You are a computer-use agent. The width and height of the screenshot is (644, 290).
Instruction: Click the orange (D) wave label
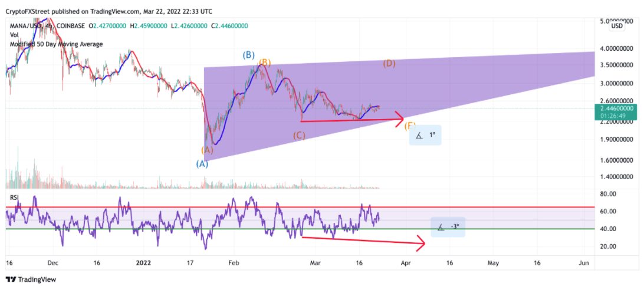point(389,64)
